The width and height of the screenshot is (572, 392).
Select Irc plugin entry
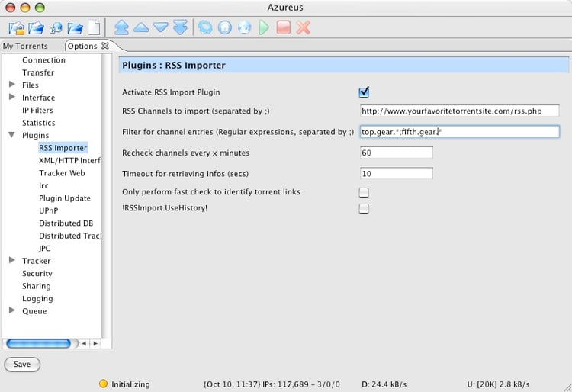click(x=43, y=185)
